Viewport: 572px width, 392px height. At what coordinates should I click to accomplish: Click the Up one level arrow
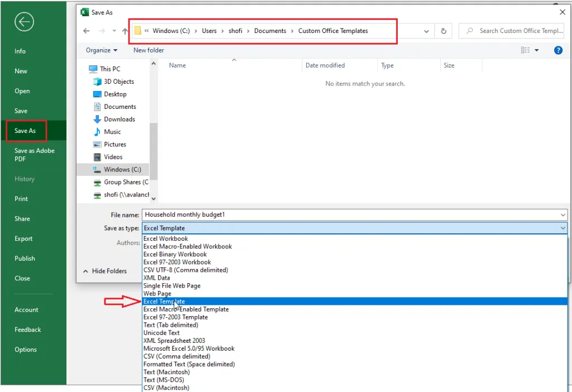[125, 31]
